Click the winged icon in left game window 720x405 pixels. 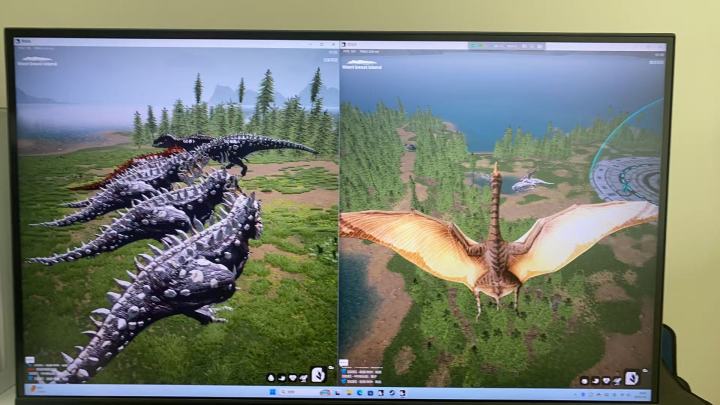click(304, 378)
